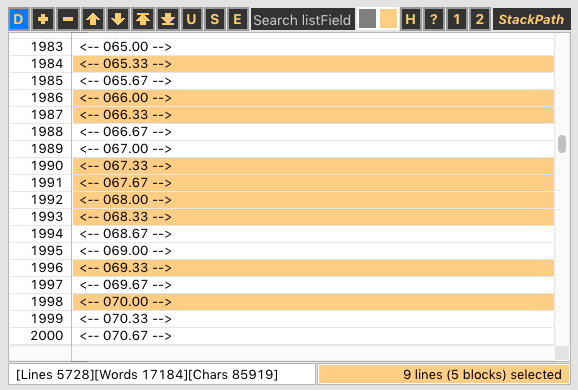Click line number 1996
Viewport: 578px width, 390px height.
pos(47,268)
